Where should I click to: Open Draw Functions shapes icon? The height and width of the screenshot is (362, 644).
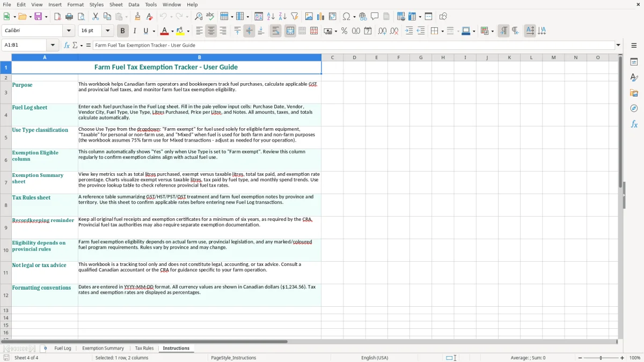coord(443,17)
